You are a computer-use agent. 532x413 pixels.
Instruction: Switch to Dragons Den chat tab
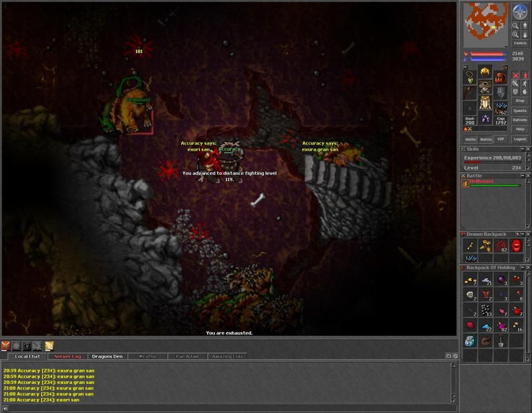[107, 356]
